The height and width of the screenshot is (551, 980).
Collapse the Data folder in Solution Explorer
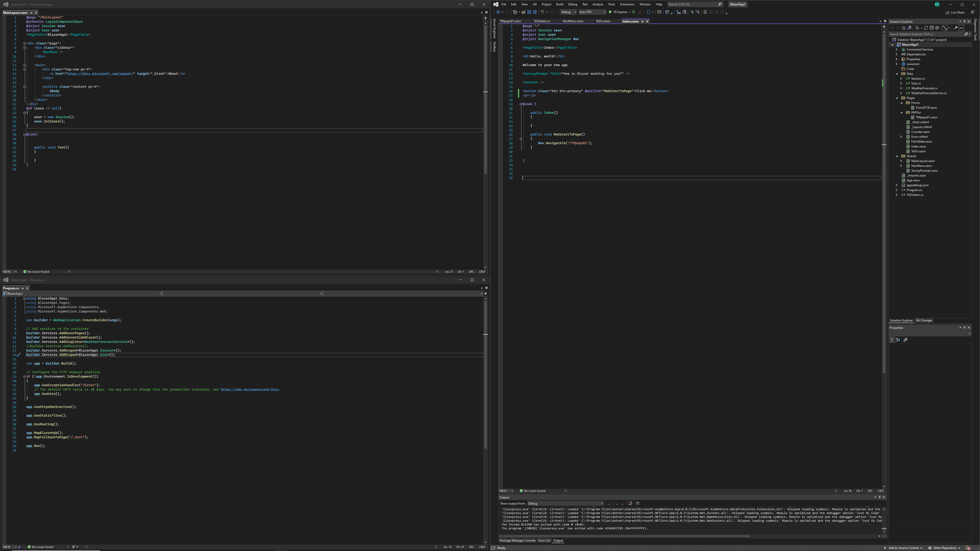897,74
